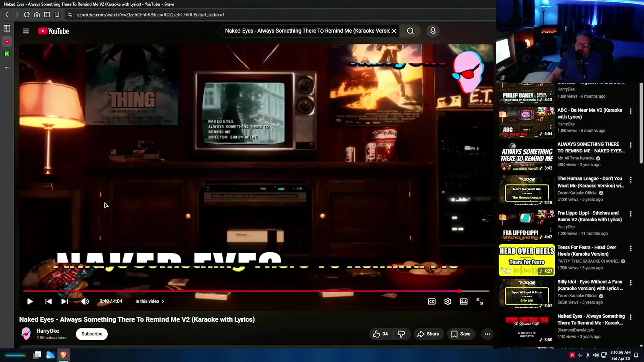
Task: Open the Tears For Fears Head Over Heels thumbnail
Action: [527, 260]
